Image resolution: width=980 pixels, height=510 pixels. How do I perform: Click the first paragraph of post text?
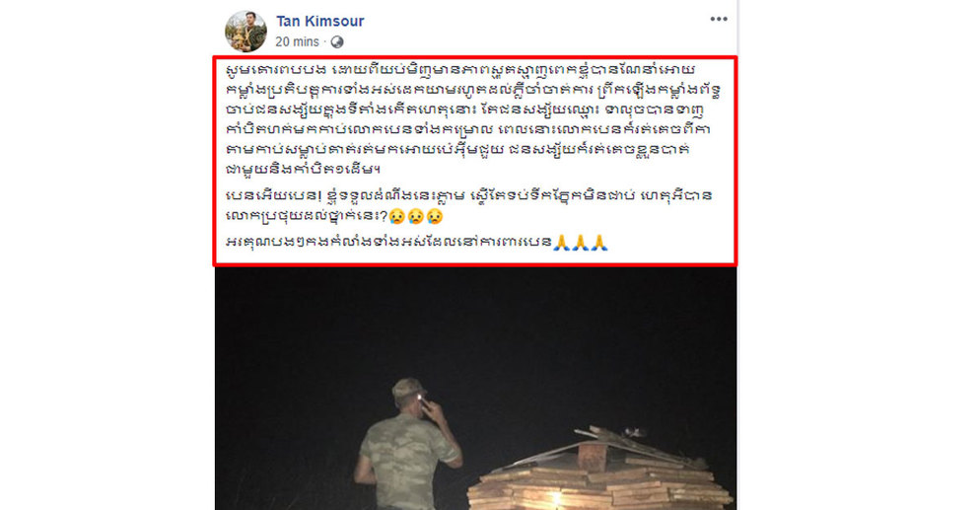click(x=473, y=118)
